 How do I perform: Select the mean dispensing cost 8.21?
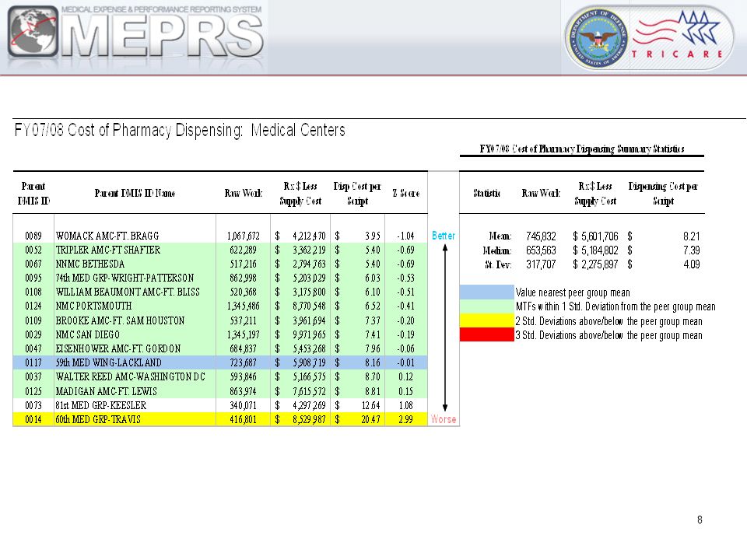tap(691, 236)
